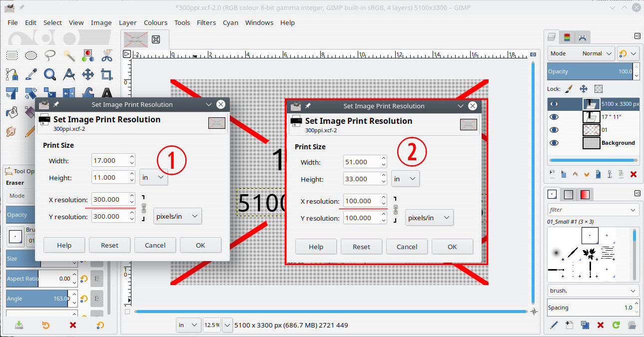
Task: Open the brush filter tag dropdown
Action: [634, 210]
